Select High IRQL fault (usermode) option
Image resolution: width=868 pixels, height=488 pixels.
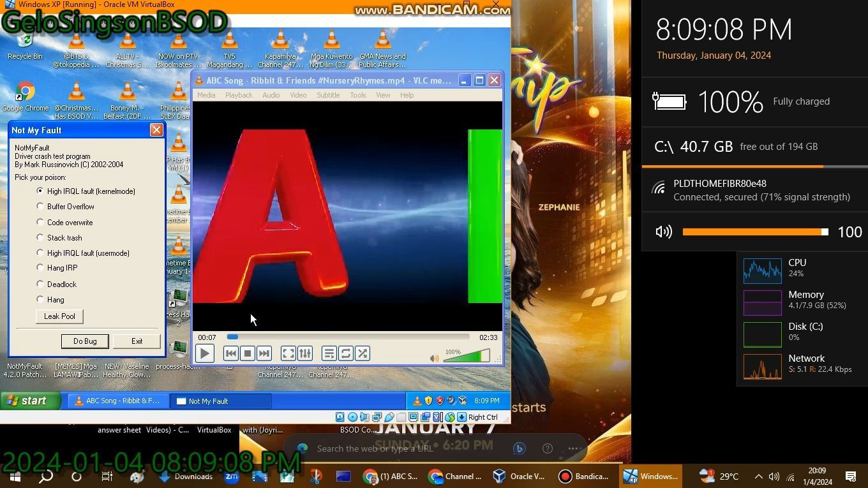coord(83,253)
